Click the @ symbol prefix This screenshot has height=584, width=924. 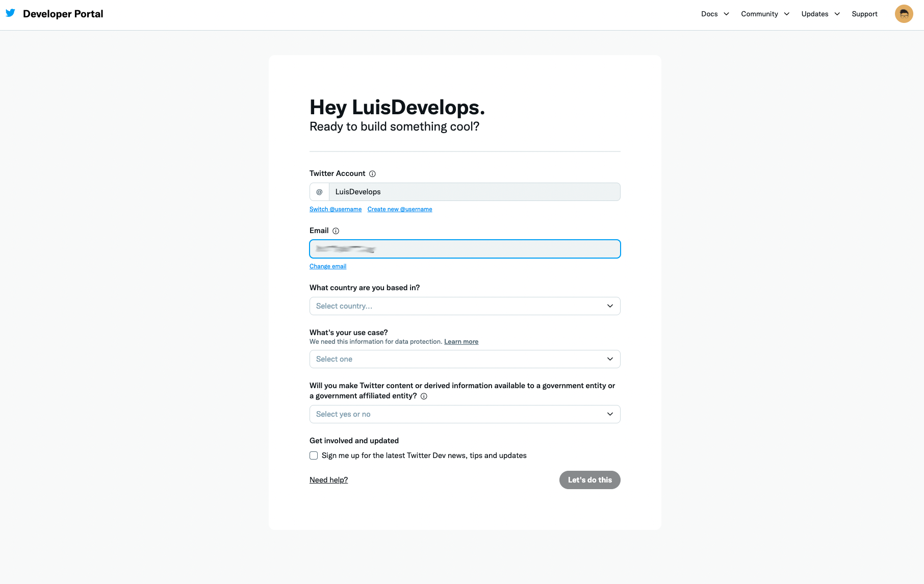319,192
